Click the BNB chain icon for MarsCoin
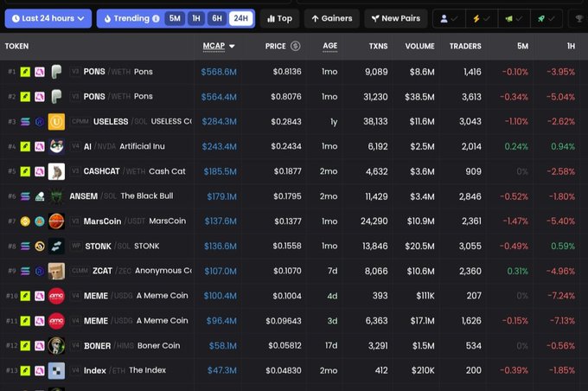Screen dimensions: 588x391 [x=25, y=221]
